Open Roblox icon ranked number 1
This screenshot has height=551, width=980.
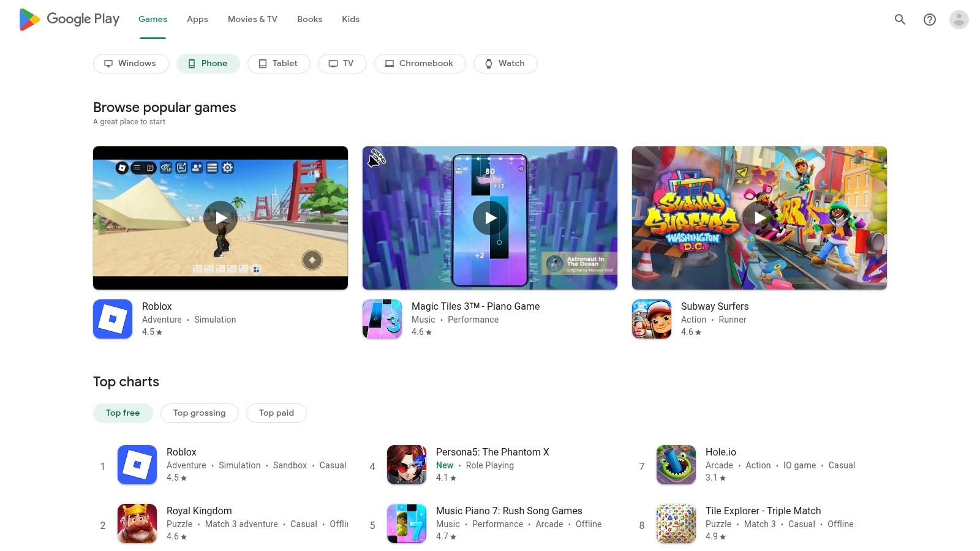point(137,465)
